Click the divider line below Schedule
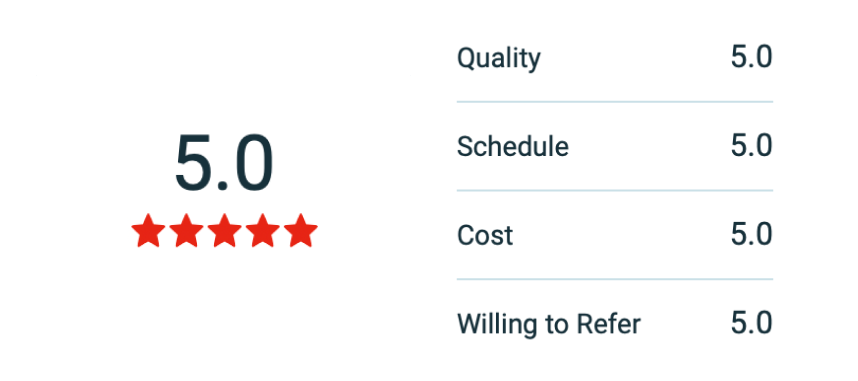The width and height of the screenshot is (858, 381). [615, 190]
